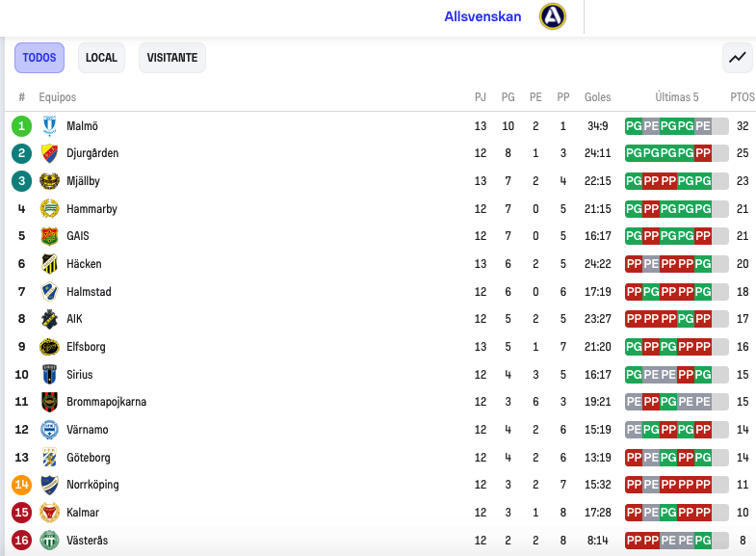The width and height of the screenshot is (756, 556).
Task: Click the Goles column header
Action: (x=597, y=97)
